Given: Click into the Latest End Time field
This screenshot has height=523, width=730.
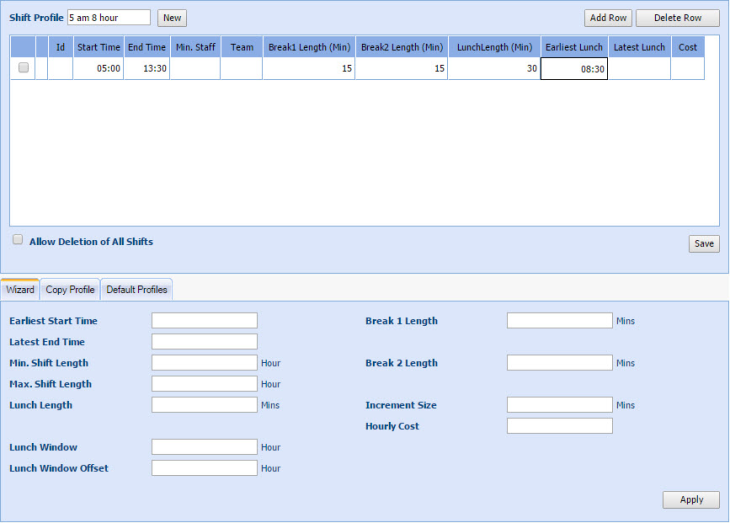Looking at the screenshot, I should point(204,342).
